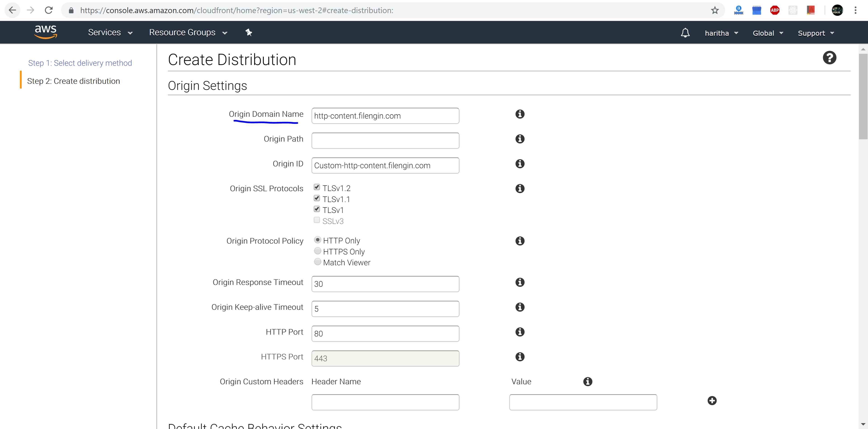Go to Step 1: Select delivery method
The image size is (868, 429).
(x=80, y=63)
